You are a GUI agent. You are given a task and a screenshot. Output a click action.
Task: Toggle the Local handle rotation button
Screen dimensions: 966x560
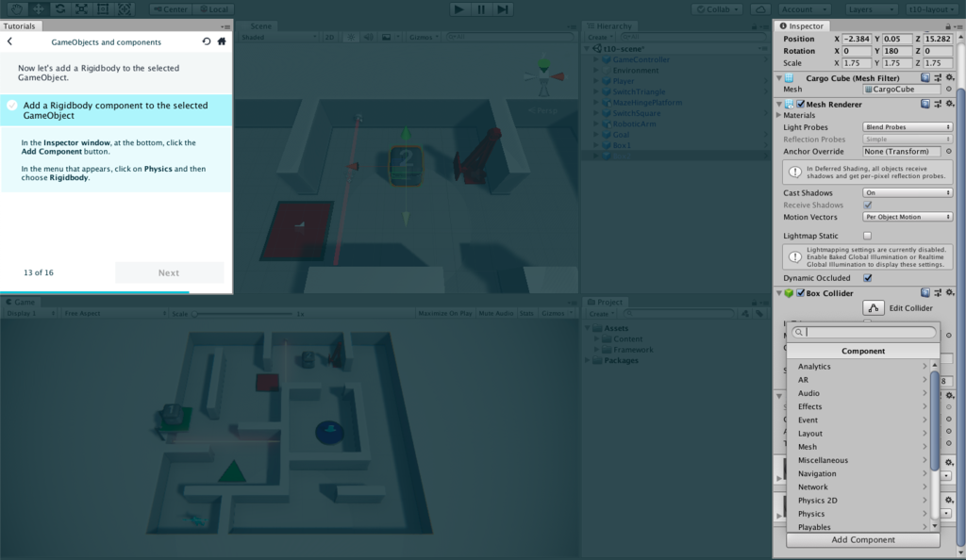pyautogui.click(x=213, y=9)
